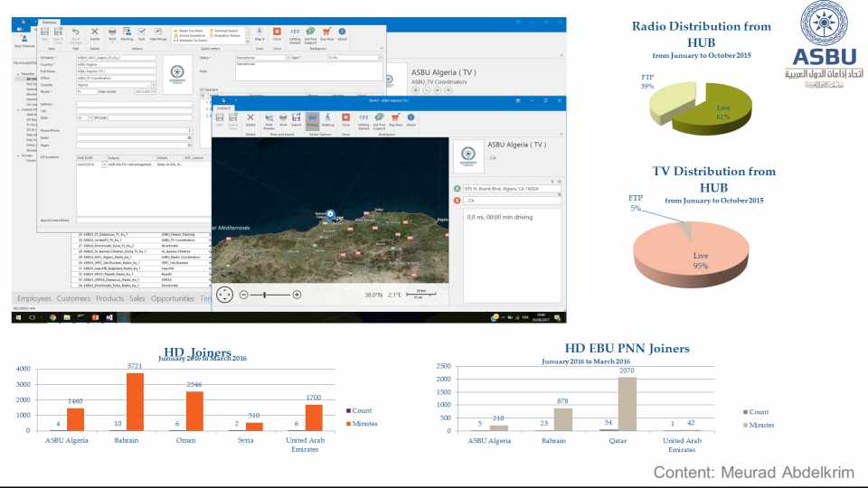This screenshot has width=868, height=488.
Task: Open Sales module in bottom navigation
Action: [x=137, y=299]
